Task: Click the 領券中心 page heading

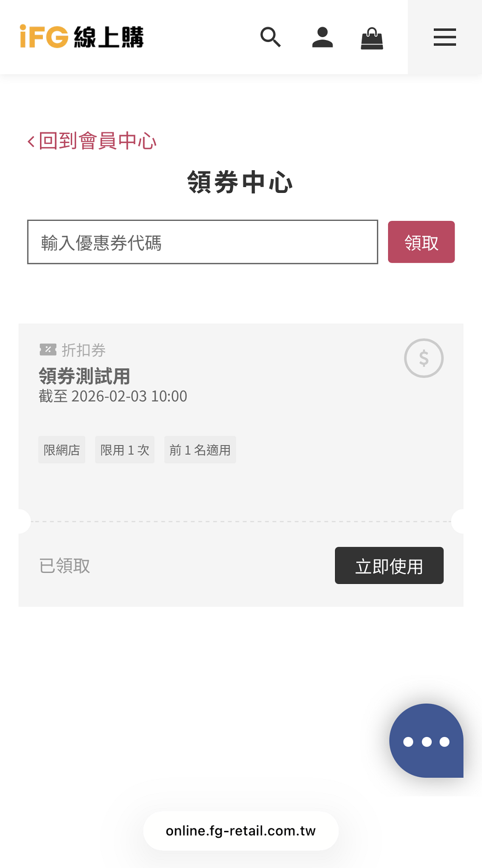Action: point(240,182)
